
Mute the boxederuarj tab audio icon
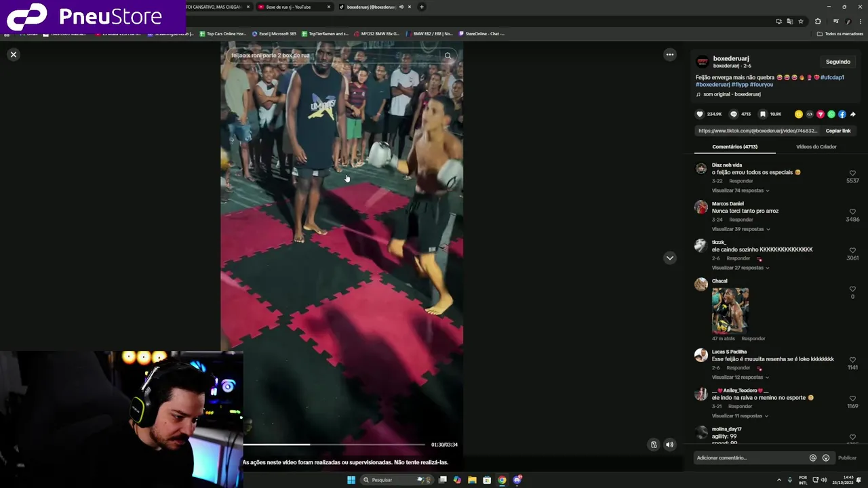[401, 7]
